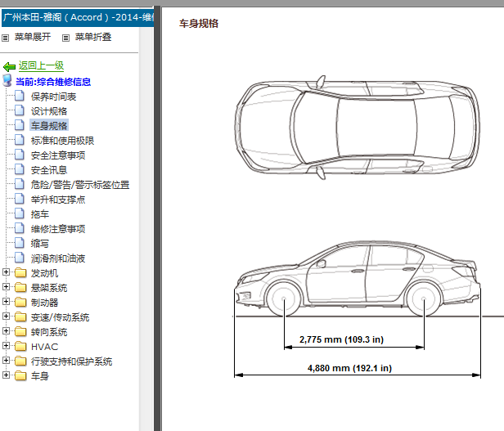The height and width of the screenshot is (431, 504).
Task: Click the computer icon beside 当前:综合维修信息
Action: click(x=7, y=80)
